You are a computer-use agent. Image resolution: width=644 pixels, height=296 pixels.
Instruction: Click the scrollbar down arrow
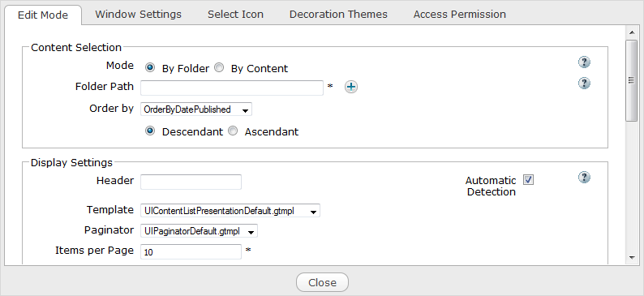point(631,257)
